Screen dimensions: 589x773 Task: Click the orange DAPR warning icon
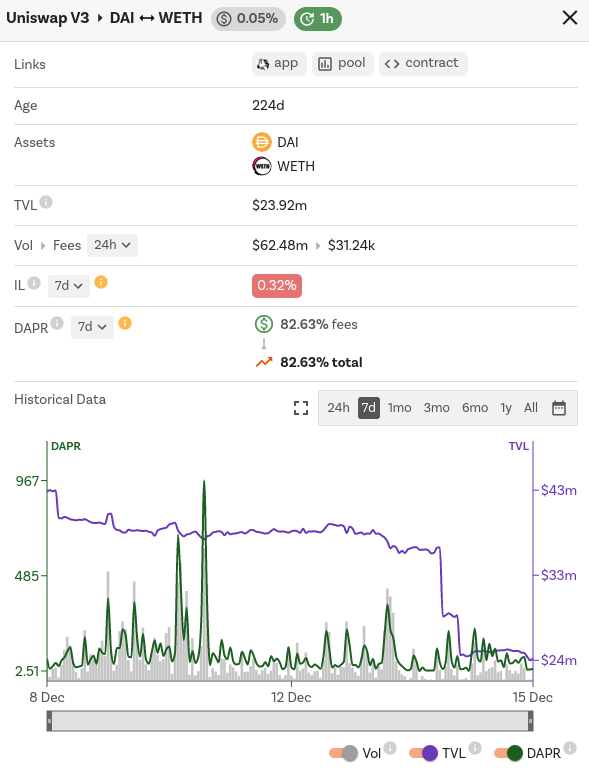(125, 323)
